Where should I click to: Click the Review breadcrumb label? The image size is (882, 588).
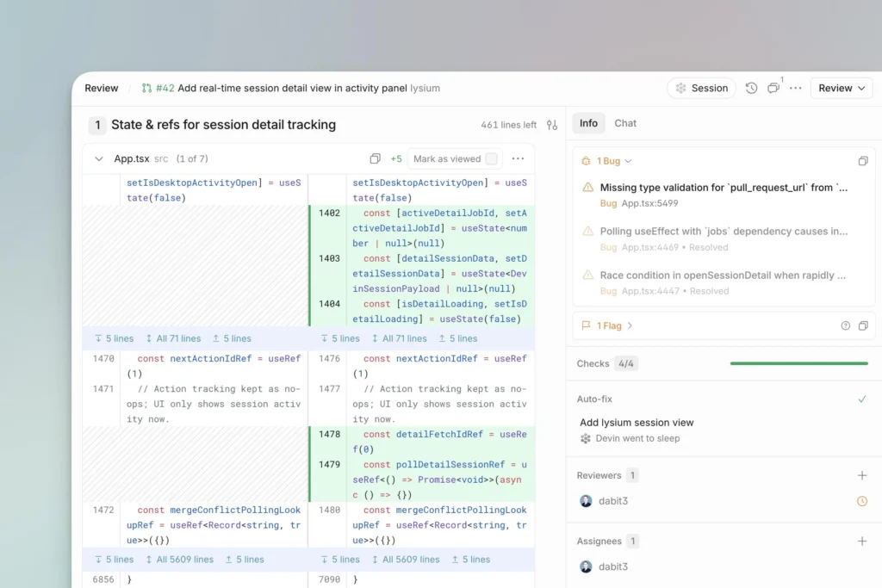coord(102,89)
